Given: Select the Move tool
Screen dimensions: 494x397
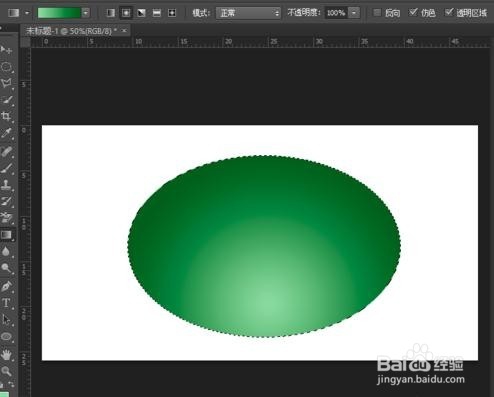Looking at the screenshot, I should point(6,50).
